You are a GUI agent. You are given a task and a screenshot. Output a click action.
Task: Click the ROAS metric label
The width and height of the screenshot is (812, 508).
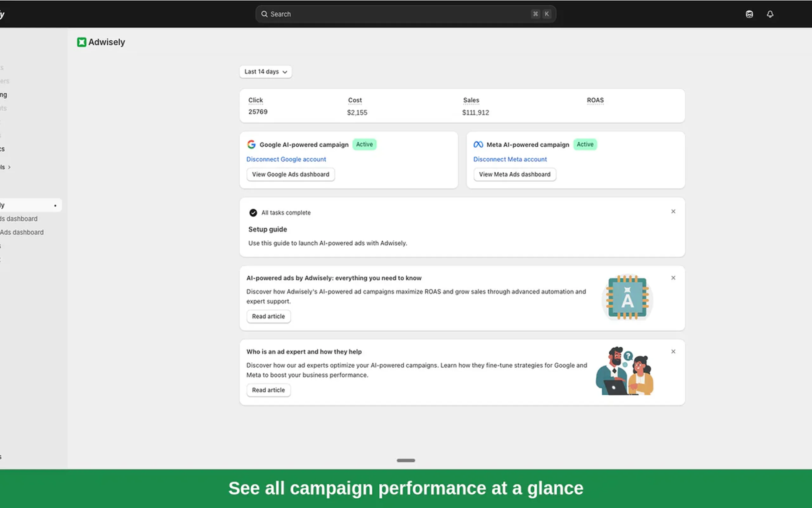pyautogui.click(x=595, y=100)
